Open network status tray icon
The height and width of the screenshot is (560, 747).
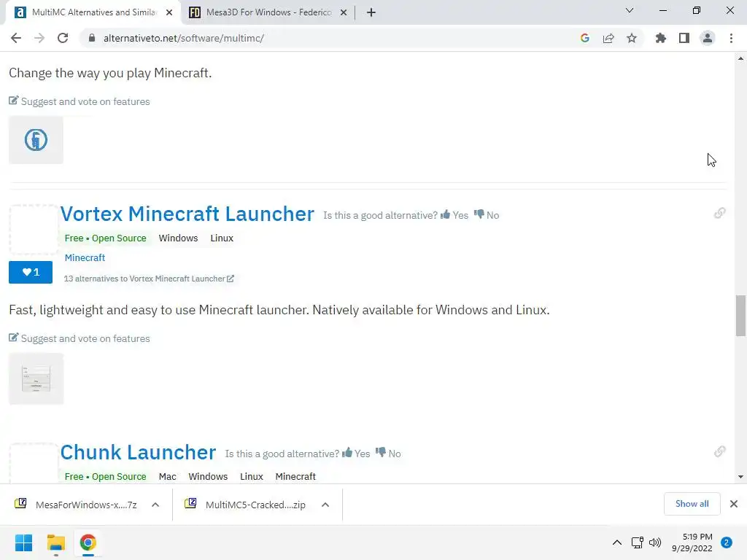click(x=638, y=542)
